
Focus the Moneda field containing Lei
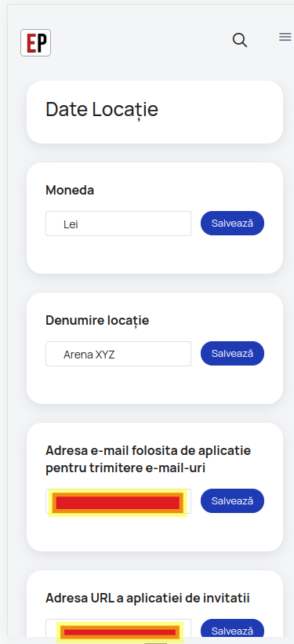click(118, 224)
